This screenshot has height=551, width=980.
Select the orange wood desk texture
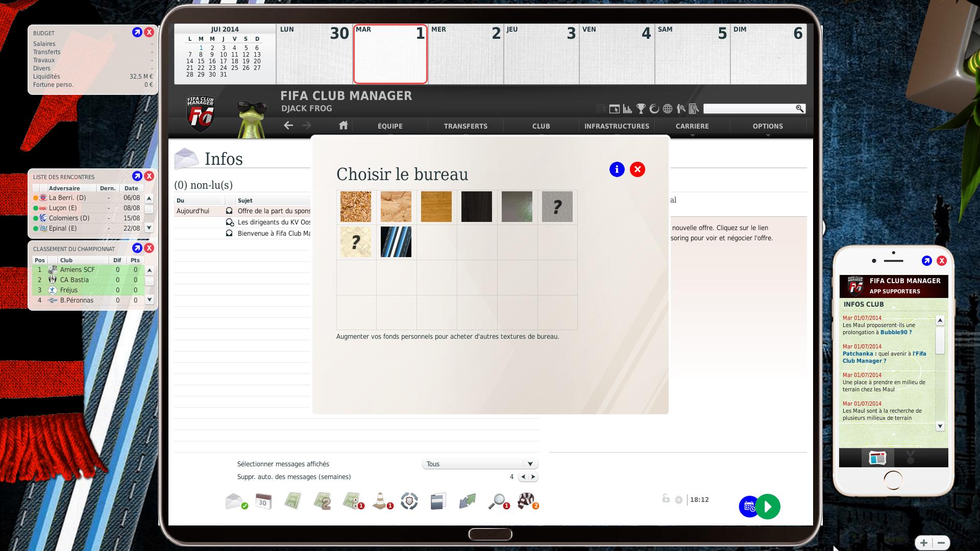(x=436, y=207)
